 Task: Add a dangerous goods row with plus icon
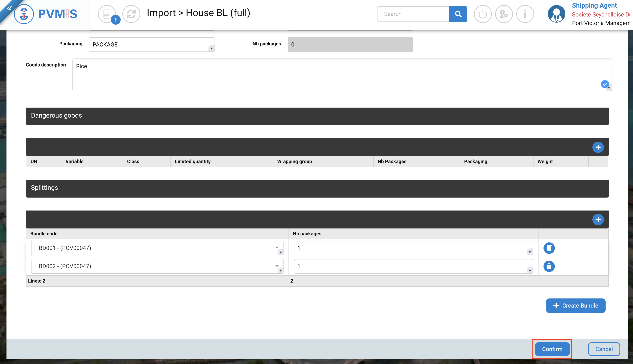(598, 147)
